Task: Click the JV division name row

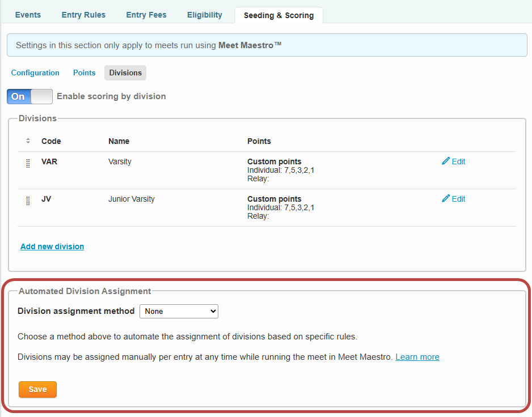Action: point(131,199)
